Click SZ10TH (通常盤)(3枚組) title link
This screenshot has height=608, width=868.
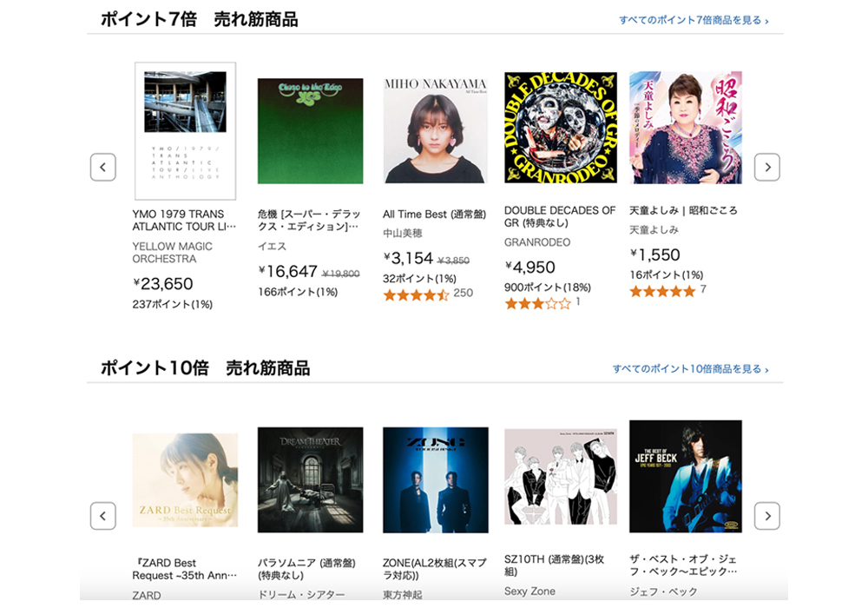554,565
